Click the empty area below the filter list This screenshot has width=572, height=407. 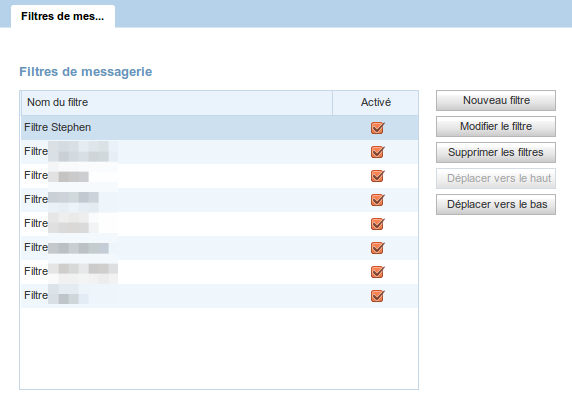220,348
